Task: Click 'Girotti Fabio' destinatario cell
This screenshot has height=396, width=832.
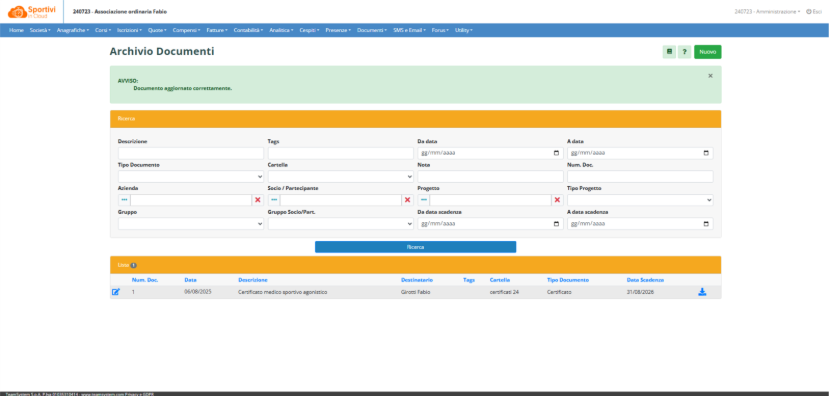Action: pos(415,292)
